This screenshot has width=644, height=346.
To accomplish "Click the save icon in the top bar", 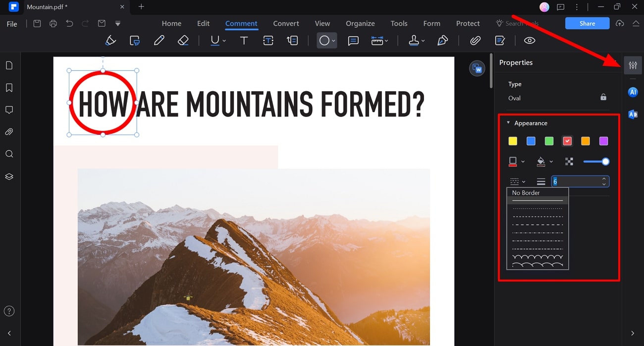I will [37, 23].
